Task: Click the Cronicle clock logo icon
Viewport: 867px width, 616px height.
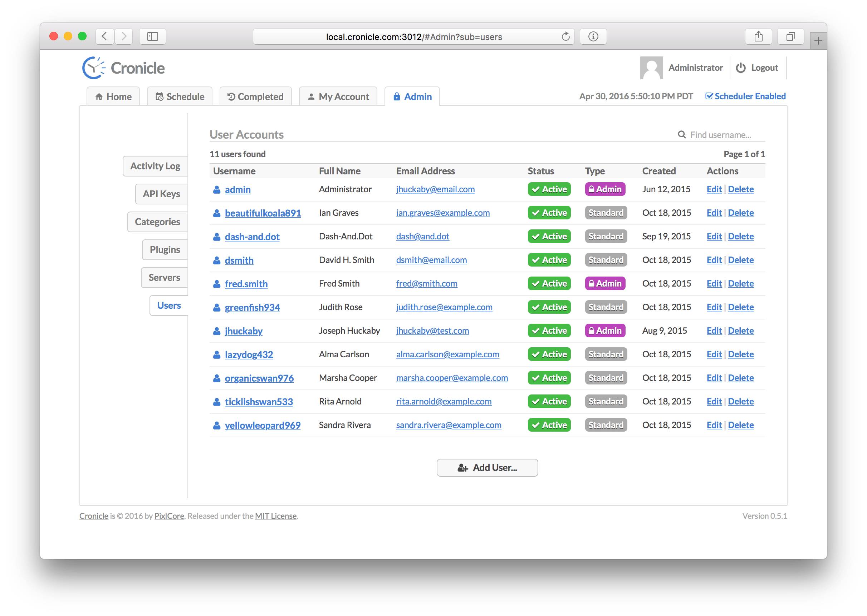Action: click(93, 68)
